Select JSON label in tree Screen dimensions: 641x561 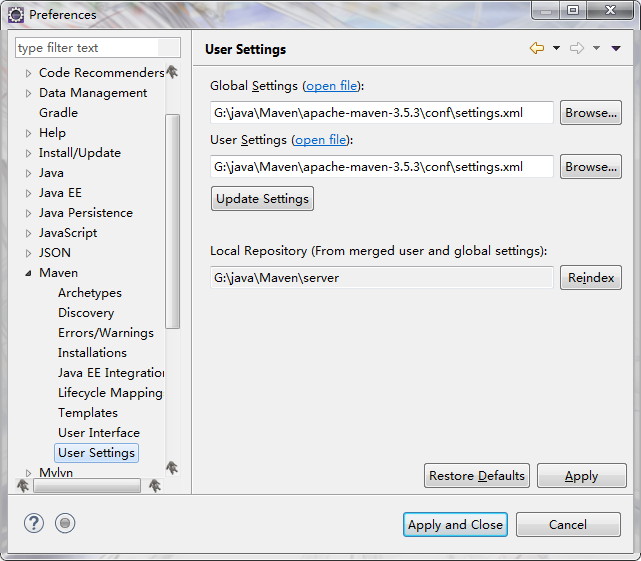[x=55, y=253]
